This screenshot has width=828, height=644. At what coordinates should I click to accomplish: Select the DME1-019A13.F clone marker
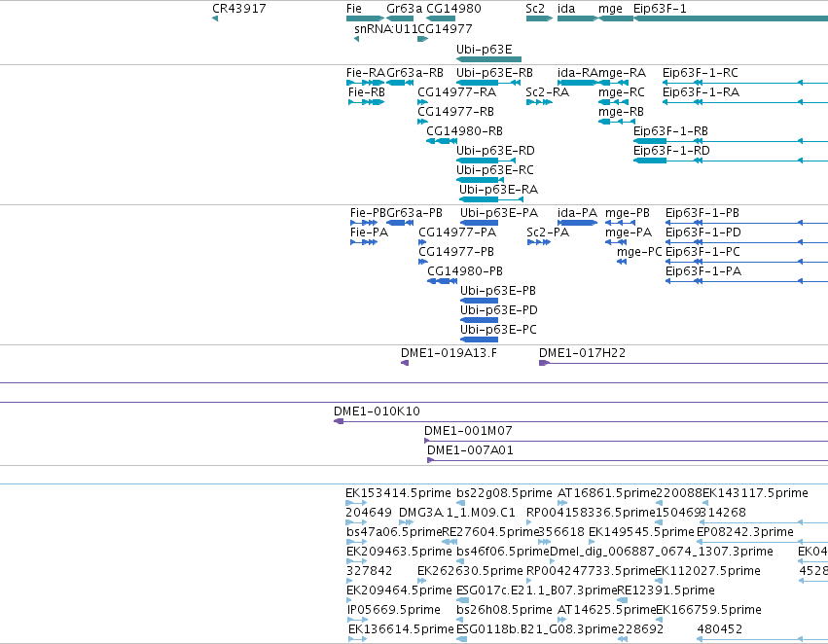pyautogui.click(x=405, y=363)
